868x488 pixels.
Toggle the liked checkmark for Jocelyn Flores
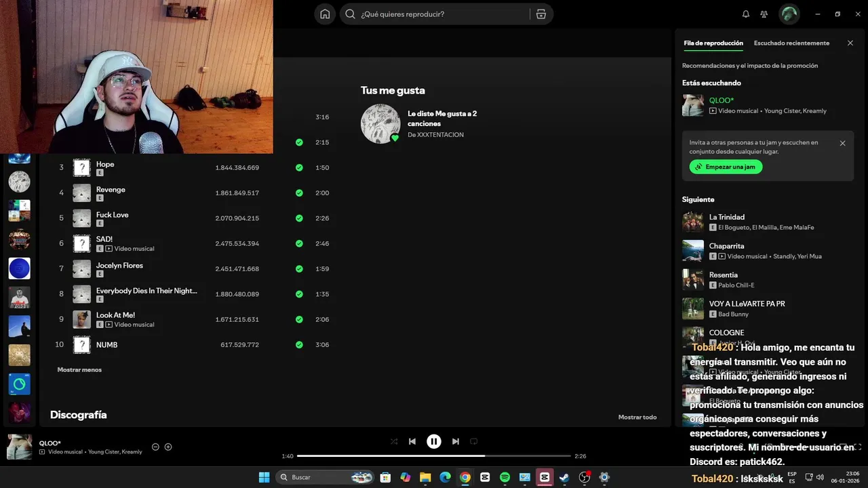(x=299, y=268)
